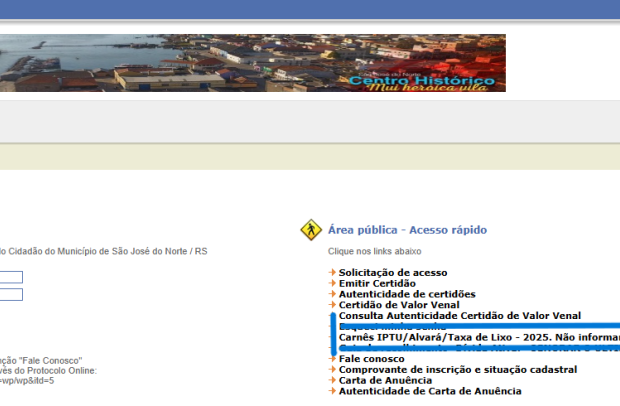Open Comprovante de inscrição e situação cadastral
The height and width of the screenshot is (406, 620).
[457, 370]
